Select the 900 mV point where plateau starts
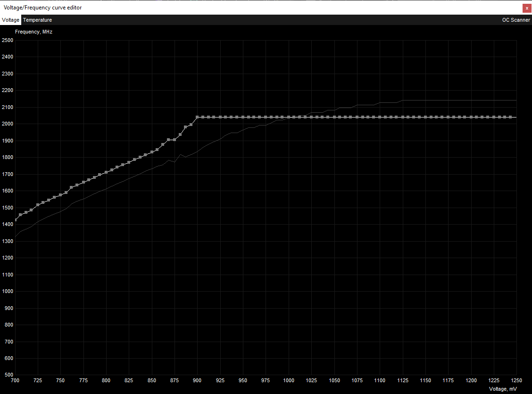 tap(197, 117)
